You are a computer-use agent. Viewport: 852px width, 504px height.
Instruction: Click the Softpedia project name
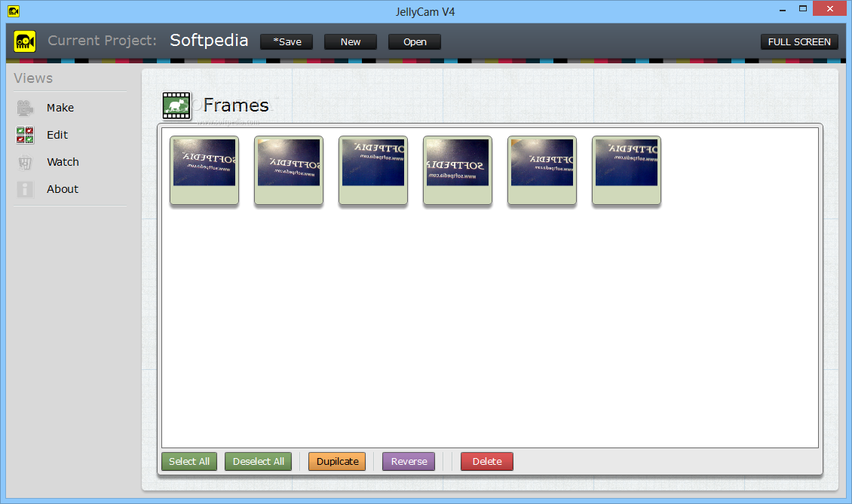tap(209, 41)
